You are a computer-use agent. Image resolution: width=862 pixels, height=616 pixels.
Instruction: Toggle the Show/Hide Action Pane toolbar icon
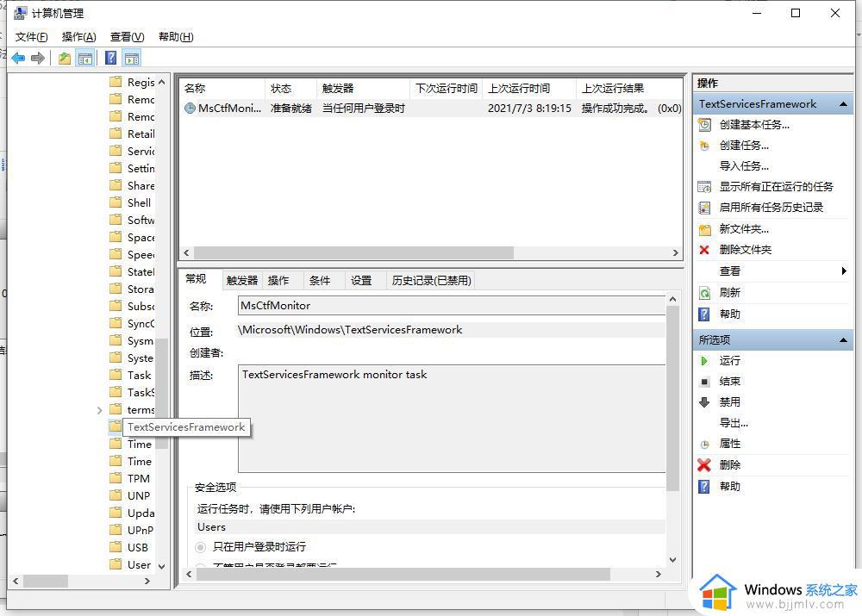[132, 58]
